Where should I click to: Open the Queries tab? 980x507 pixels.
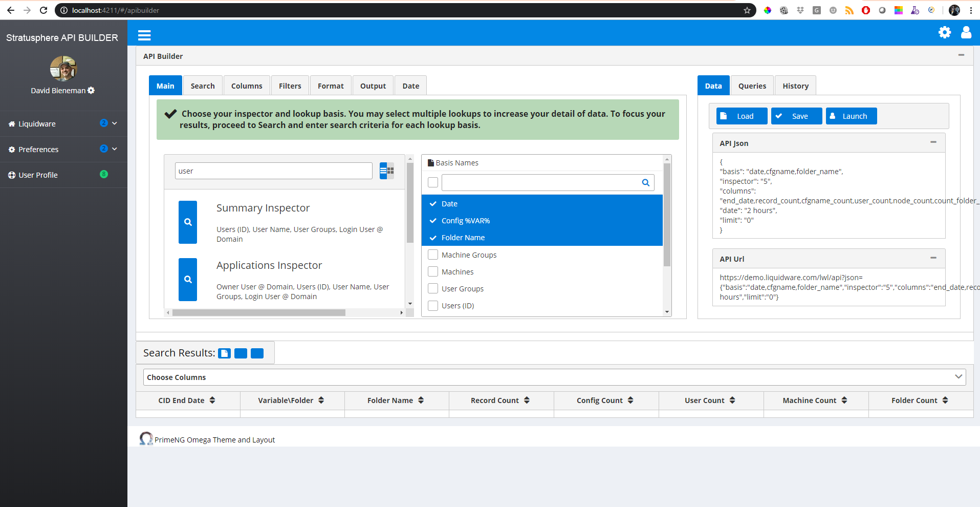click(752, 86)
